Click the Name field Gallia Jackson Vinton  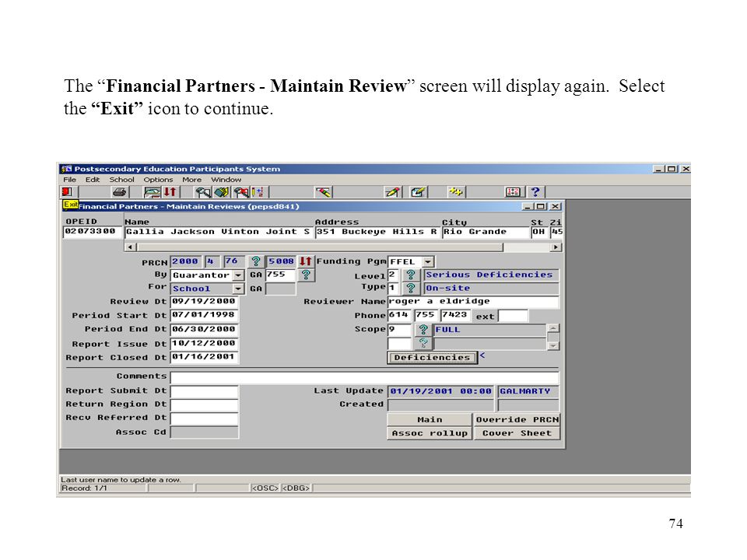(x=218, y=232)
